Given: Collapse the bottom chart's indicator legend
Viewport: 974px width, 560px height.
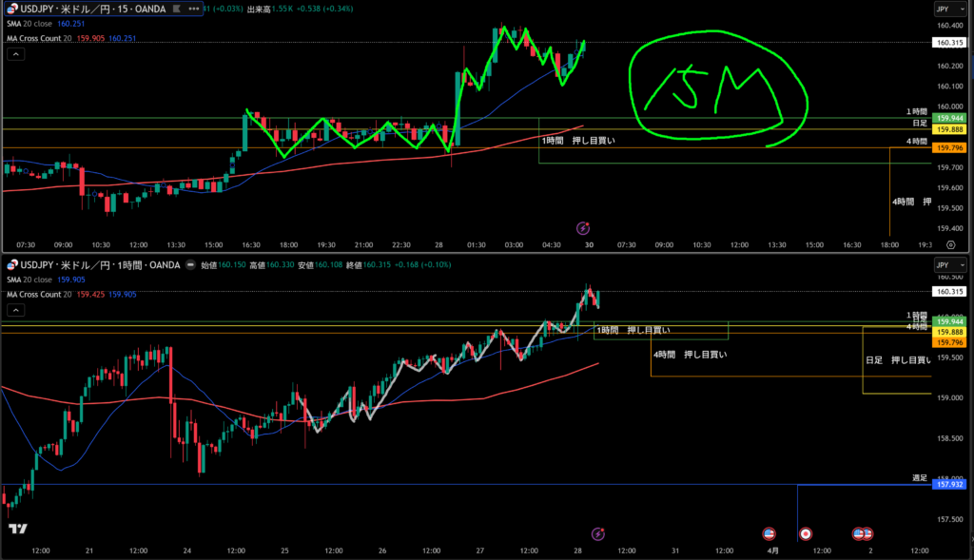Looking at the screenshot, I should point(15,310).
